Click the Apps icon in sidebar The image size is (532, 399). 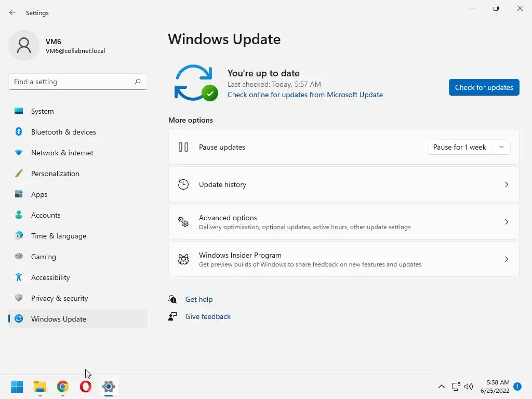(x=19, y=194)
